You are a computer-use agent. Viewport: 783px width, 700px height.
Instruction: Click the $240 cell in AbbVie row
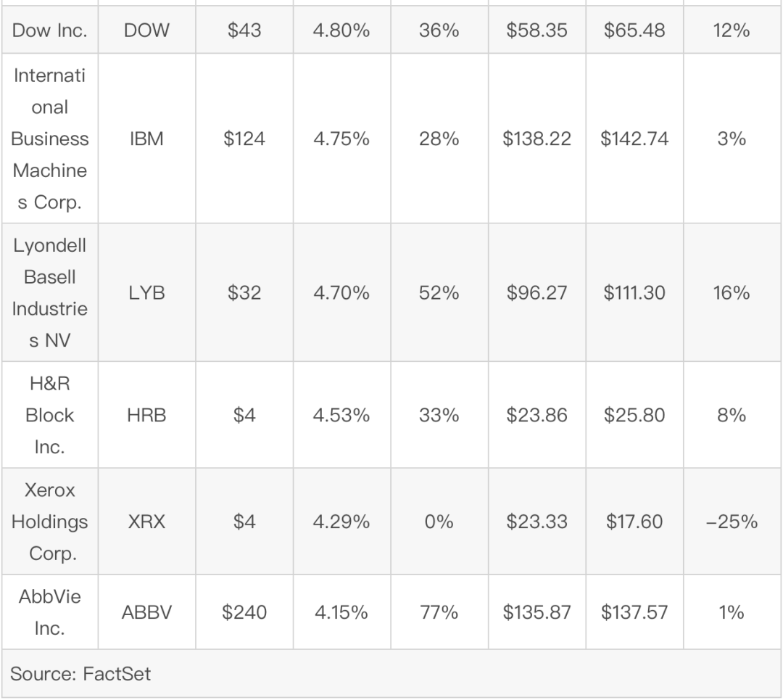point(244,612)
